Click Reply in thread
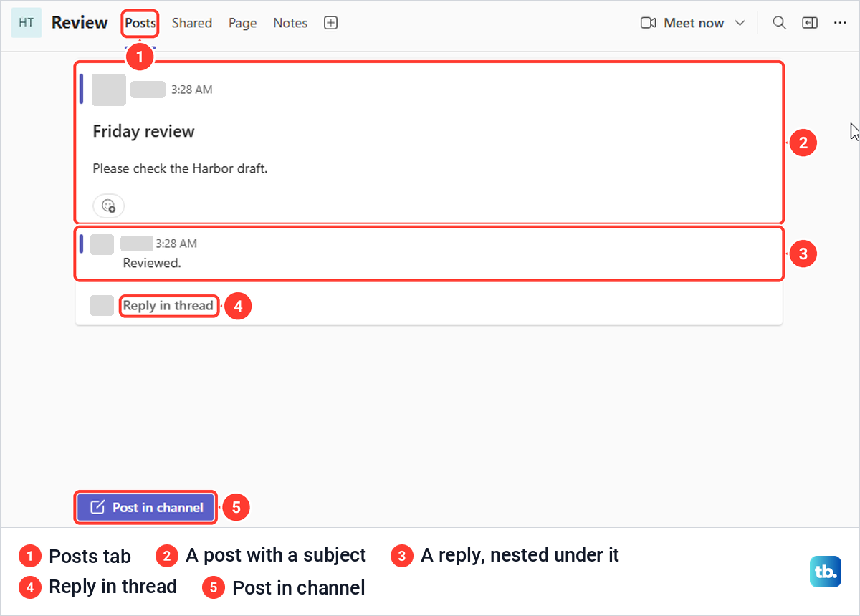860x616 pixels. (168, 306)
